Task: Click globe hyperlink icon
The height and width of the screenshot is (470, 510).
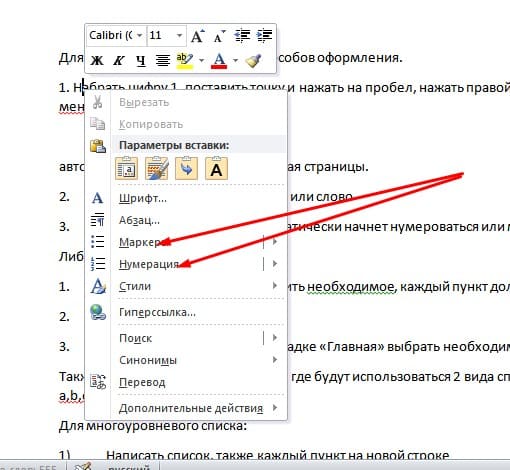Action: point(98,313)
